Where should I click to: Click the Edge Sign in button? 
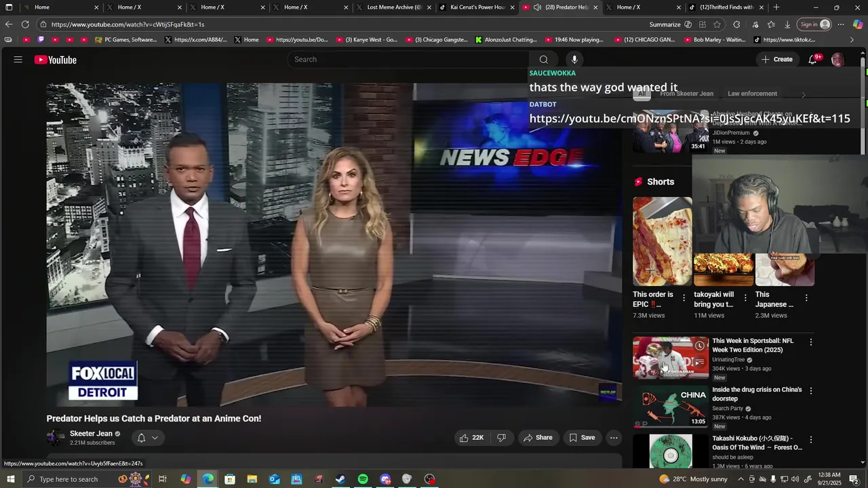pos(814,24)
